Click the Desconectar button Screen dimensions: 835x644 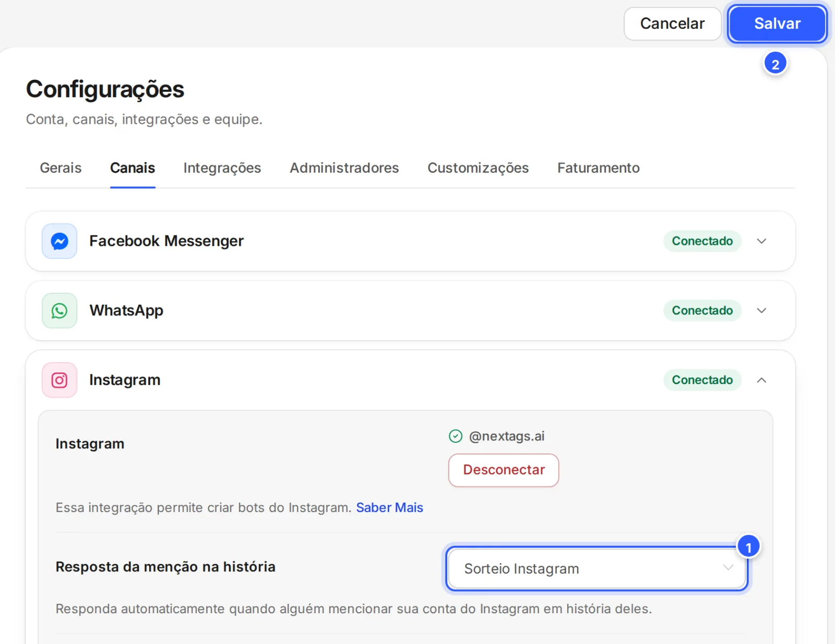504,470
